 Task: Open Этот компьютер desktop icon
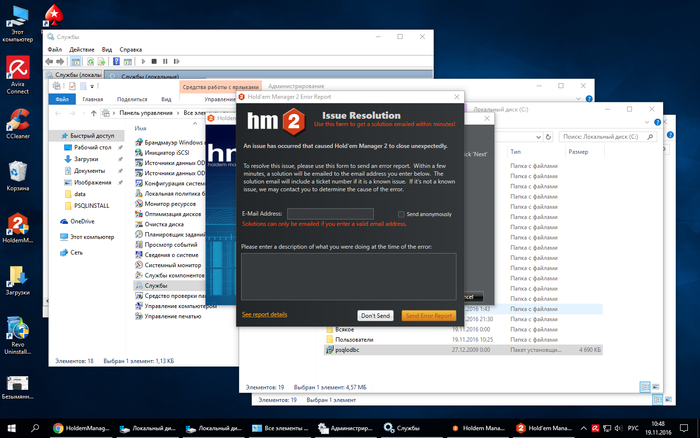click(18, 23)
